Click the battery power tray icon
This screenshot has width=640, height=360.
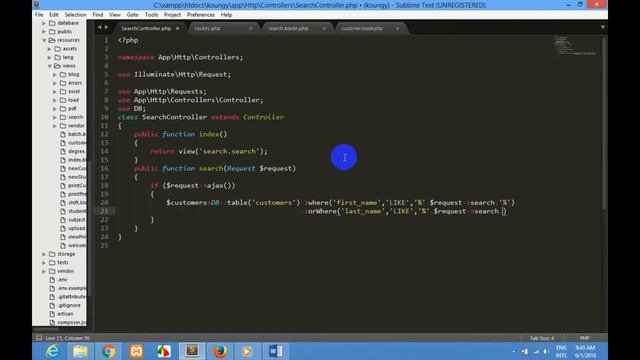point(525,351)
